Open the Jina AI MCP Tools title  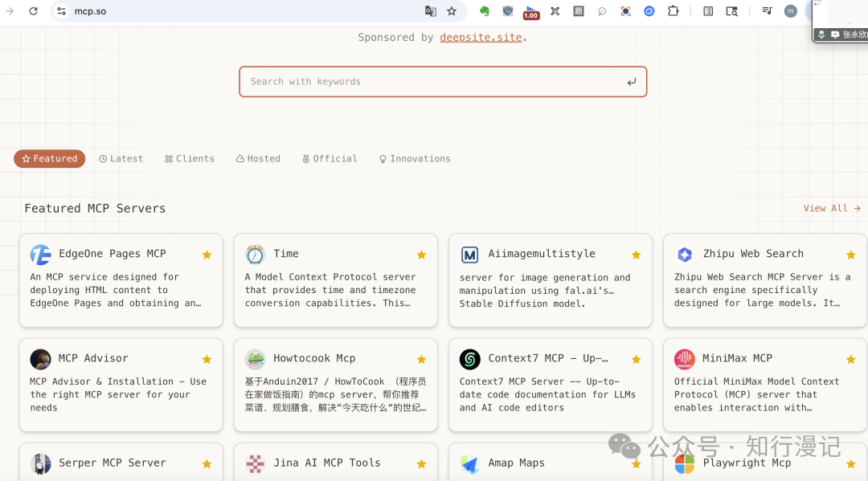pos(326,463)
